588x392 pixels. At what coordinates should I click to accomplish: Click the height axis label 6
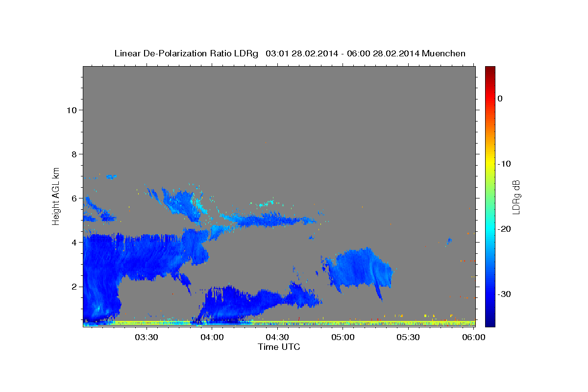tap(74, 198)
